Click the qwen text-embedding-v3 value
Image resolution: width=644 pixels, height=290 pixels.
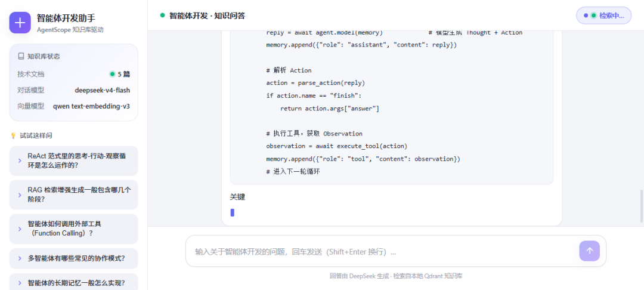coord(92,106)
